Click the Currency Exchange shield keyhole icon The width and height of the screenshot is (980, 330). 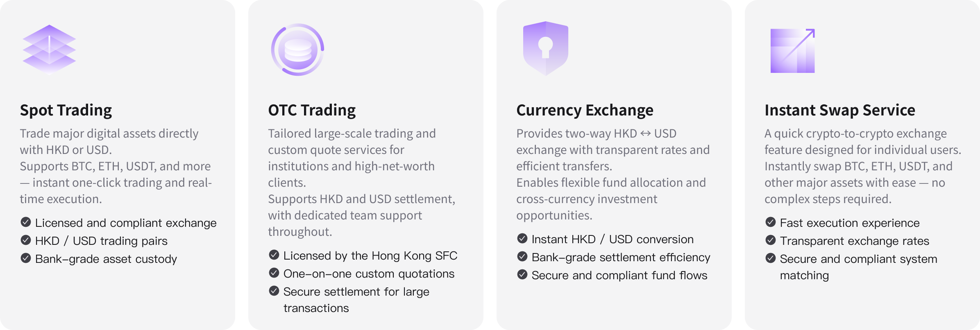click(546, 49)
